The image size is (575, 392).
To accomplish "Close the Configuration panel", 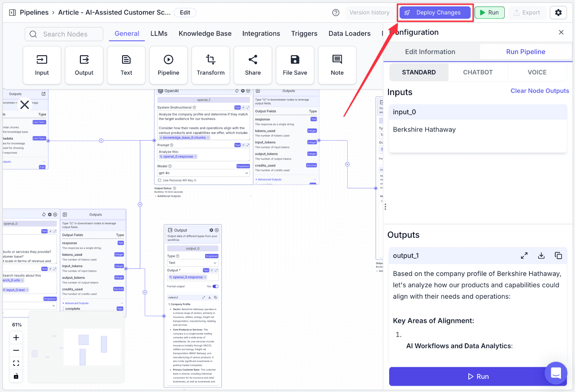I will point(561,32).
